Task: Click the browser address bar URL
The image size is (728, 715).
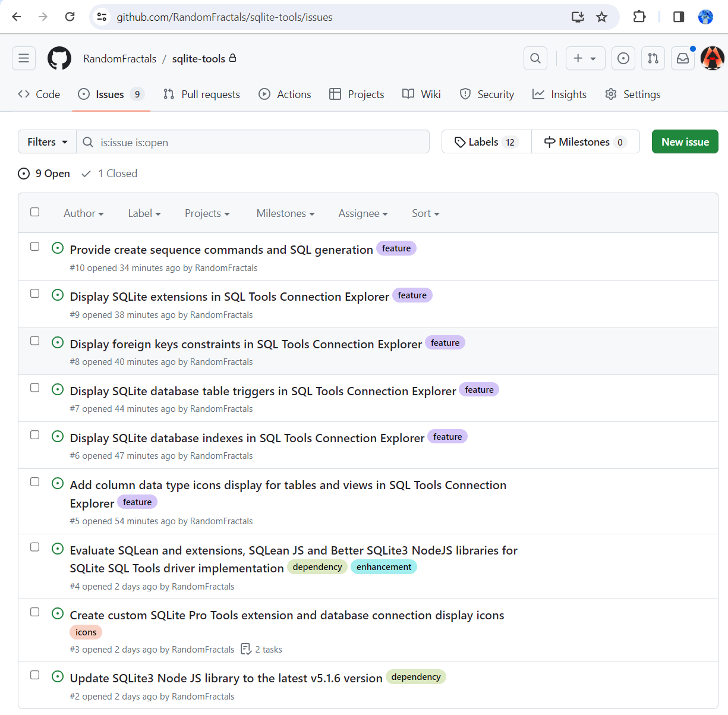Action: coord(225,17)
